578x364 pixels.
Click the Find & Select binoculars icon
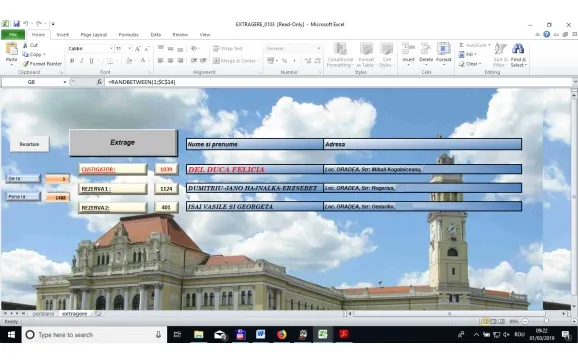[518, 49]
